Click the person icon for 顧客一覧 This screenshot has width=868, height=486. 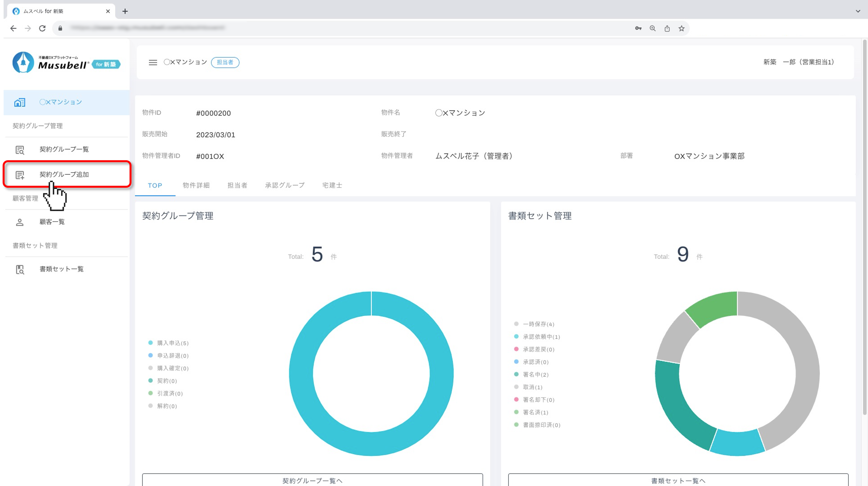20,222
